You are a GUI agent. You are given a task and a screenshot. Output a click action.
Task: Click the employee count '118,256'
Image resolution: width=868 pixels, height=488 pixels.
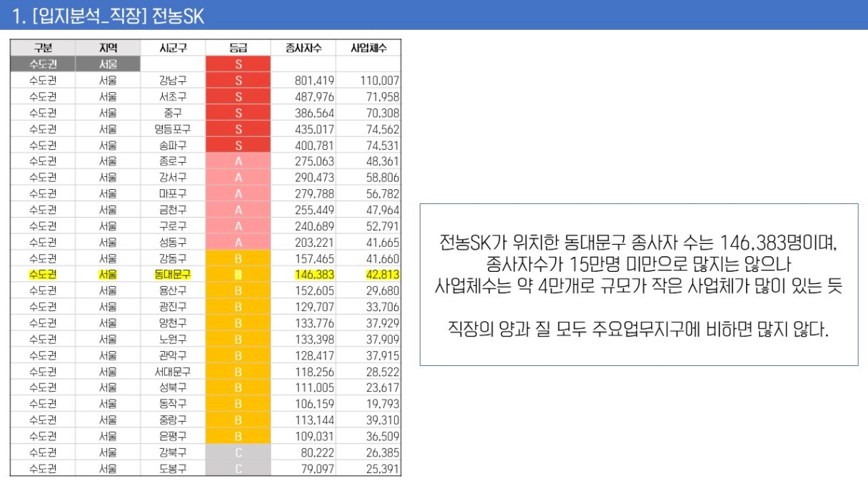tap(314, 371)
